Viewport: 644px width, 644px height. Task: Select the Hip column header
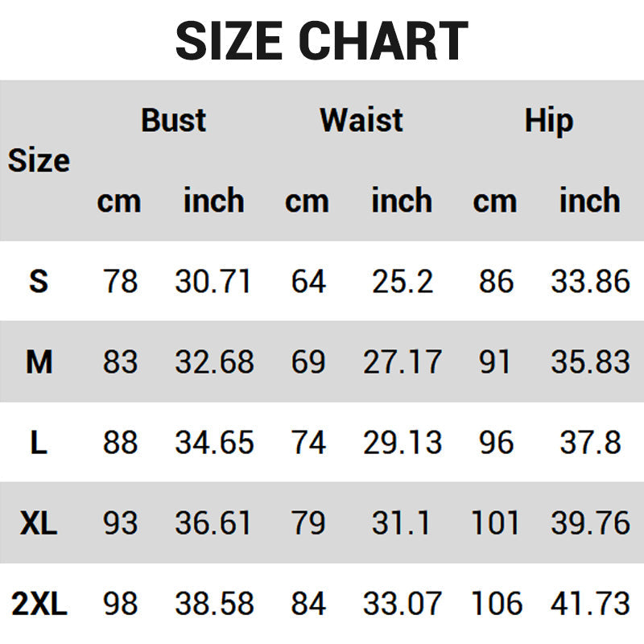tap(548, 121)
